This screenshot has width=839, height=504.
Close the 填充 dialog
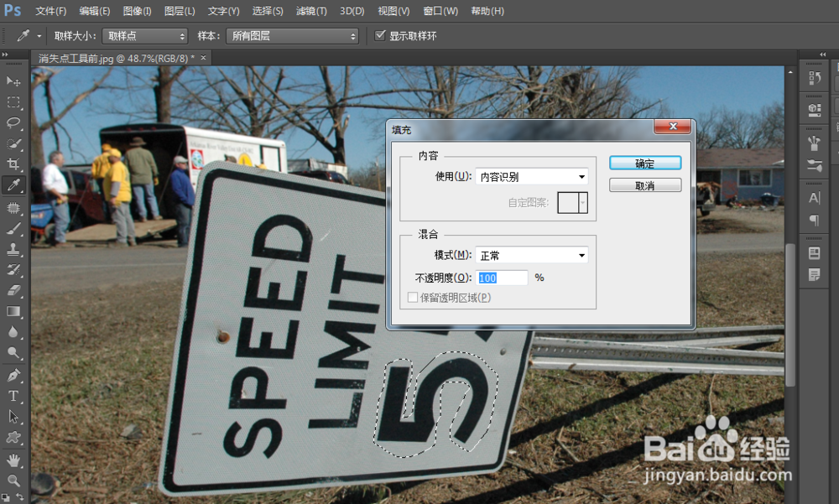click(673, 127)
